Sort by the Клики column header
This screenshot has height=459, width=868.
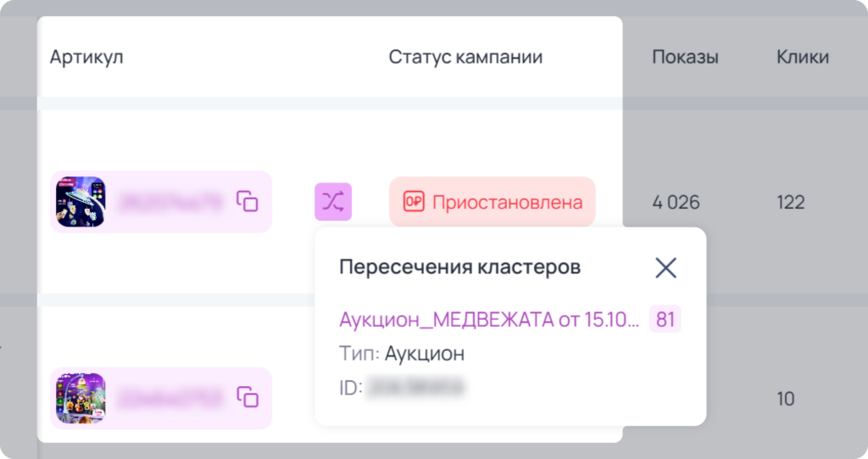(x=803, y=57)
